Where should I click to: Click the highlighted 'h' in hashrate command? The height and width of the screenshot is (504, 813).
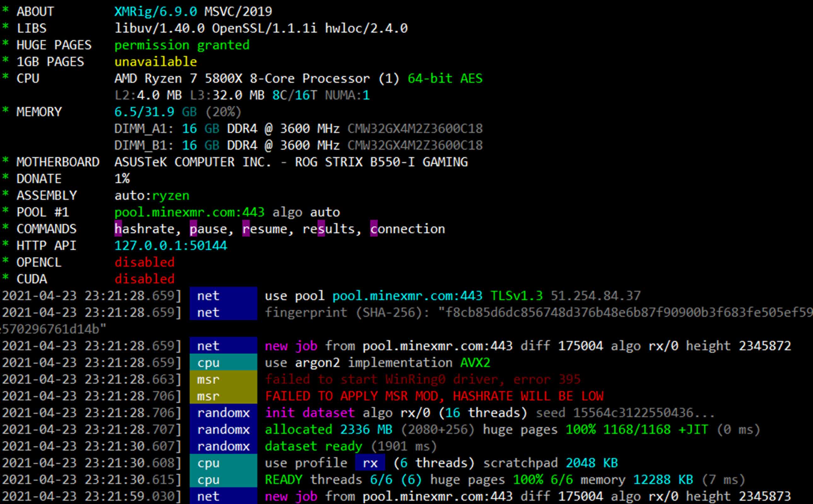[x=118, y=229]
